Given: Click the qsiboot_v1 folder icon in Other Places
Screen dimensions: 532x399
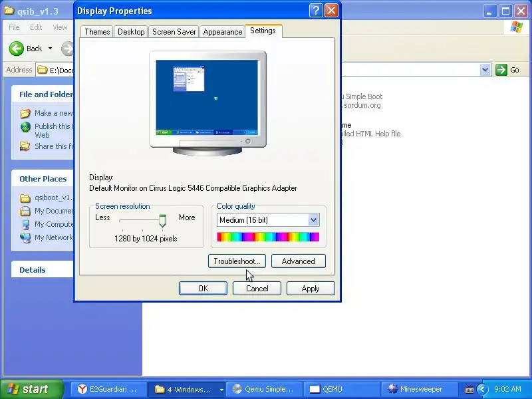Looking at the screenshot, I should [25, 198].
